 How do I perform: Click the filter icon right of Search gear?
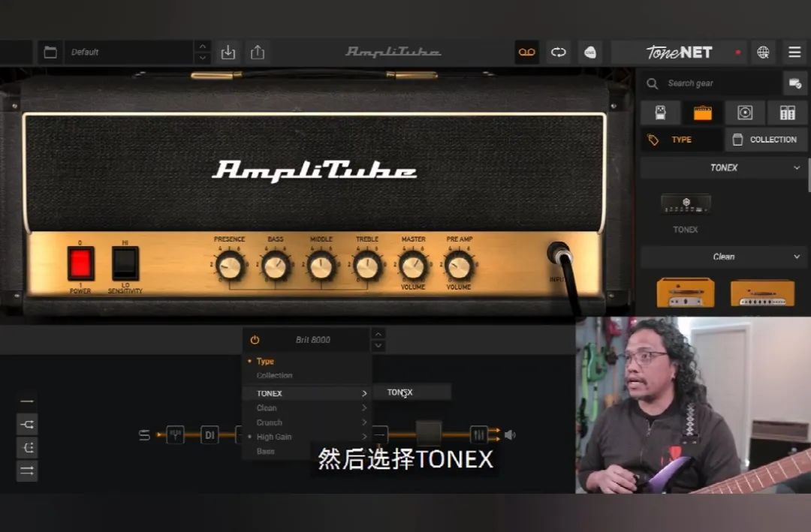(795, 83)
